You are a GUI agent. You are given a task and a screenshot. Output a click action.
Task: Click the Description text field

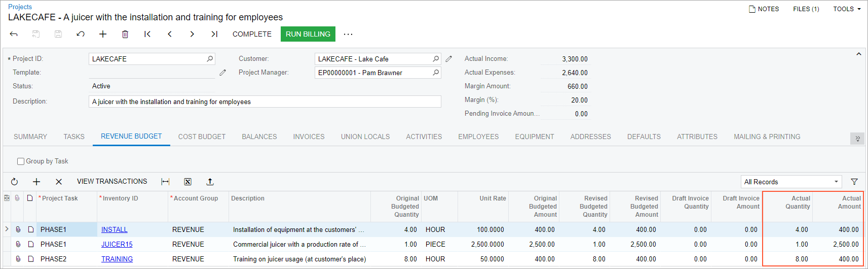[x=265, y=102]
